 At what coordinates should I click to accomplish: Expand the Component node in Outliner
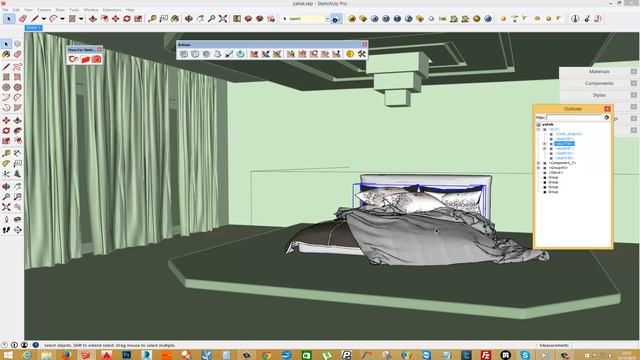click(538, 163)
